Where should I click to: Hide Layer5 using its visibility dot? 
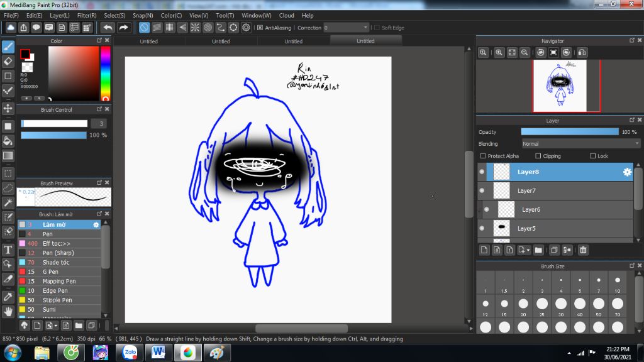tap(482, 228)
